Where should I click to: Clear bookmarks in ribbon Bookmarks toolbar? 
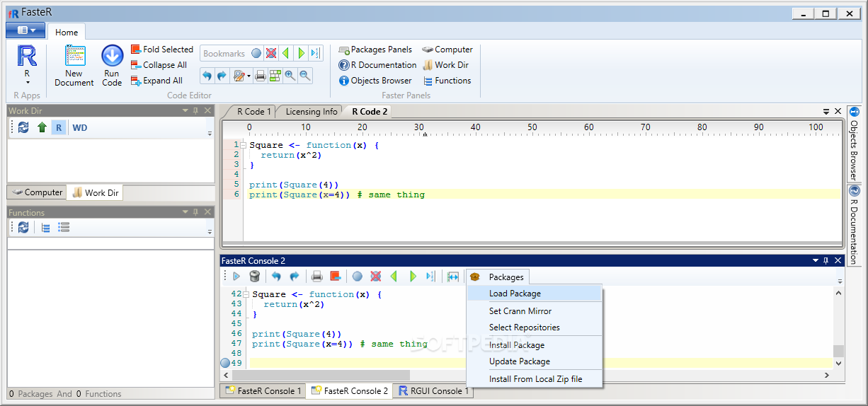[271, 53]
